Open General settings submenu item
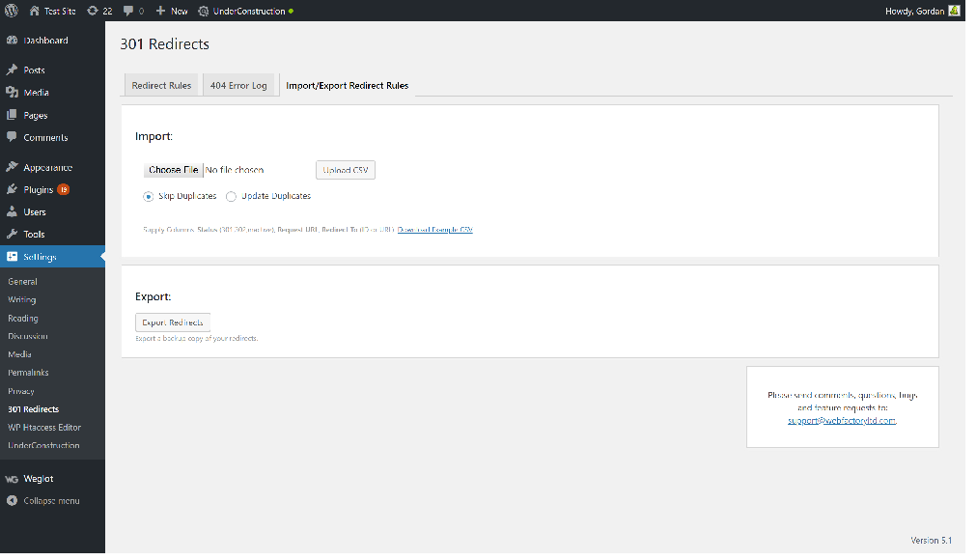 point(22,282)
